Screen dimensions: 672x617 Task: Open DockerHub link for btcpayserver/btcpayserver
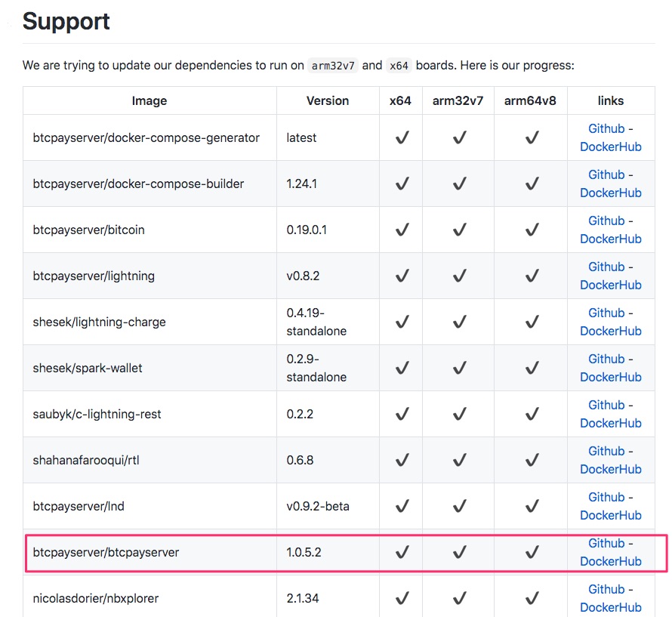point(610,561)
